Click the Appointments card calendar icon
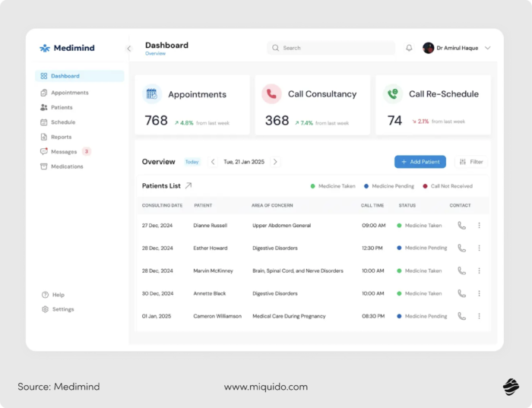Image resolution: width=532 pixels, height=408 pixels. (152, 94)
